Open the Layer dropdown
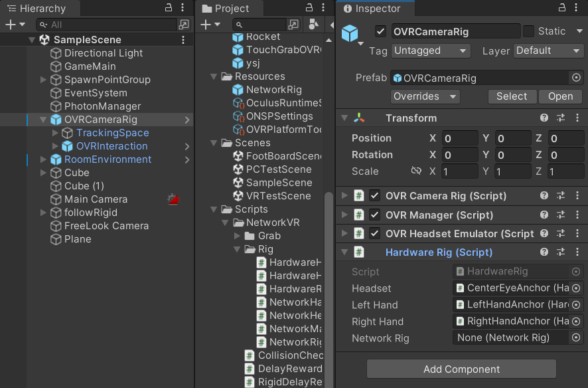 tap(548, 50)
